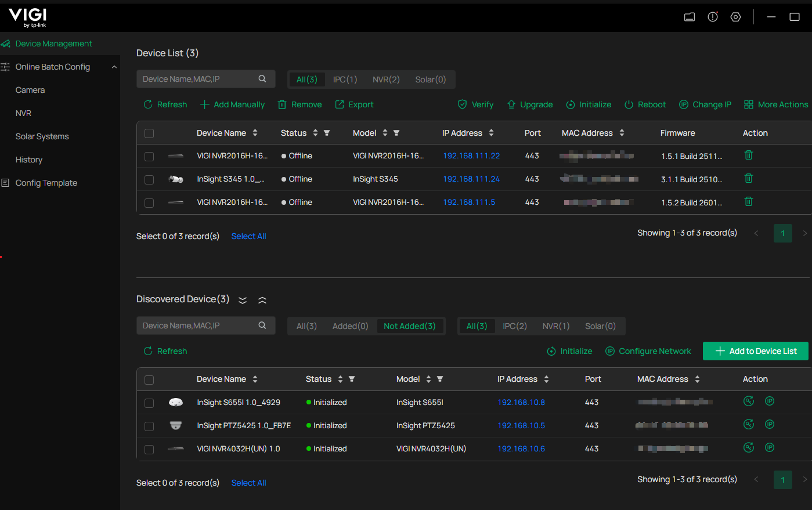Click Export in Device List toolbar
Screen dimensions: 812x510
pos(355,104)
